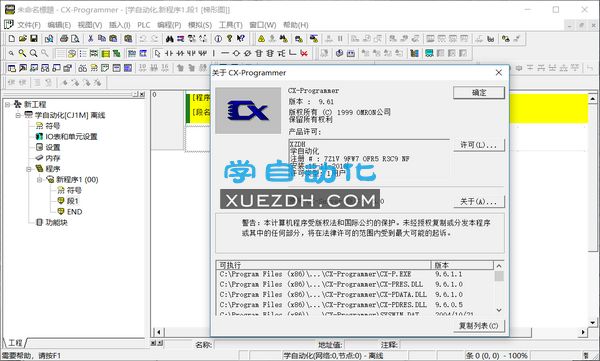
Task: Select 功能块 in the project tree
Action: [x=56, y=222]
